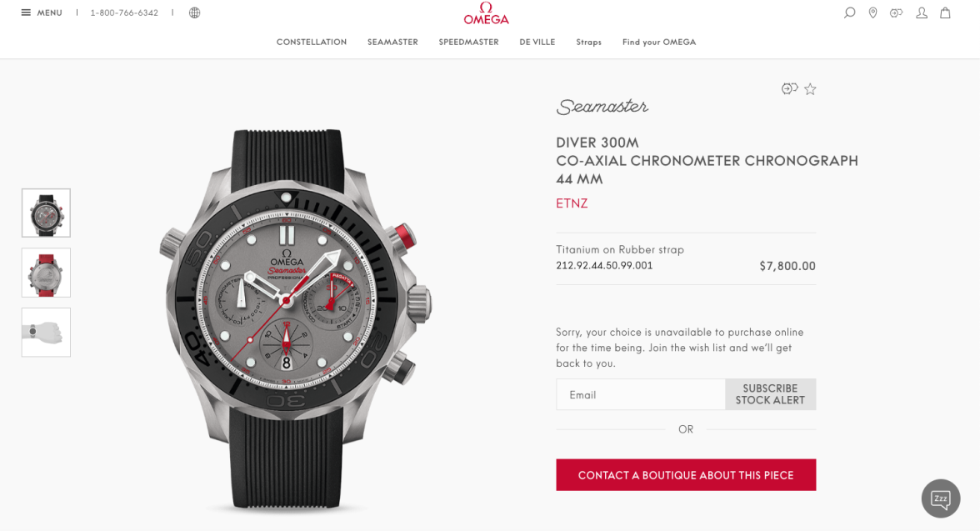Select the red caseback watch thumbnail
Screen dimensions: 980x531
coord(47,273)
